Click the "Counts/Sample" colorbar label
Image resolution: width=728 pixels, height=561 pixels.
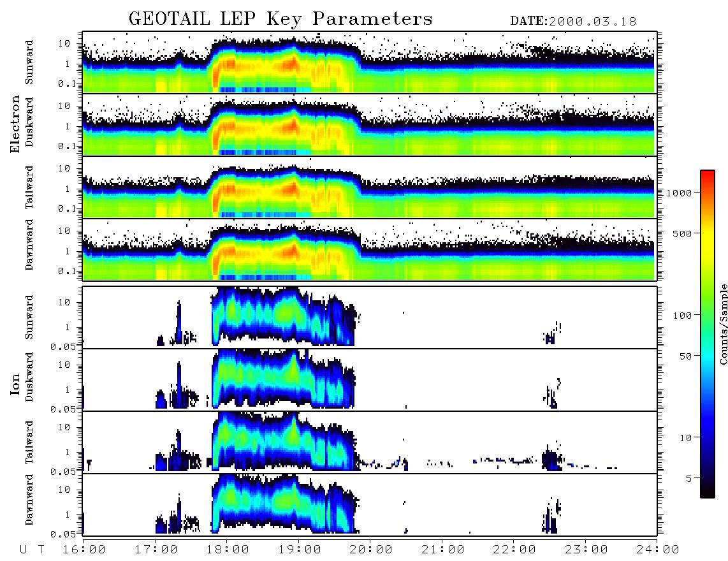pos(723,324)
